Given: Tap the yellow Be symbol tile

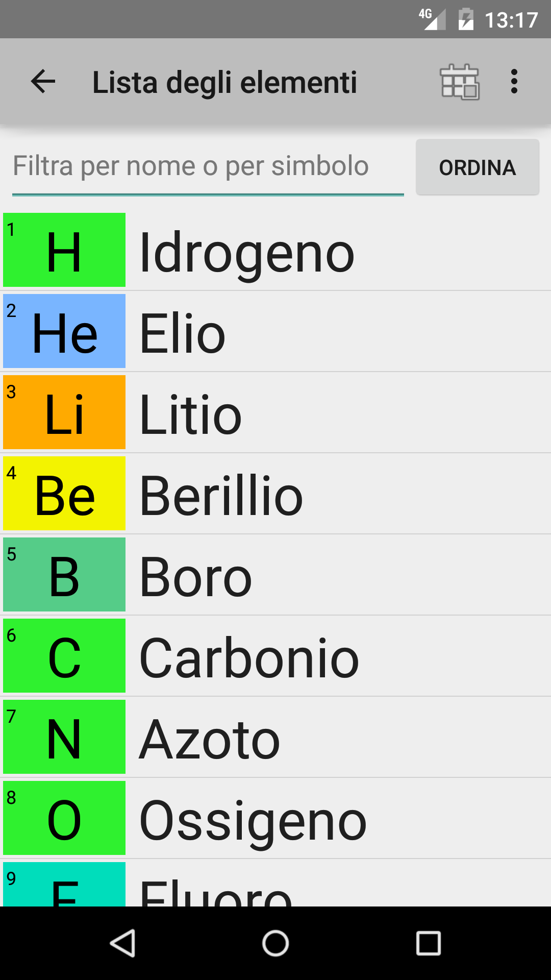Looking at the screenshot, I should coord(64,494).
